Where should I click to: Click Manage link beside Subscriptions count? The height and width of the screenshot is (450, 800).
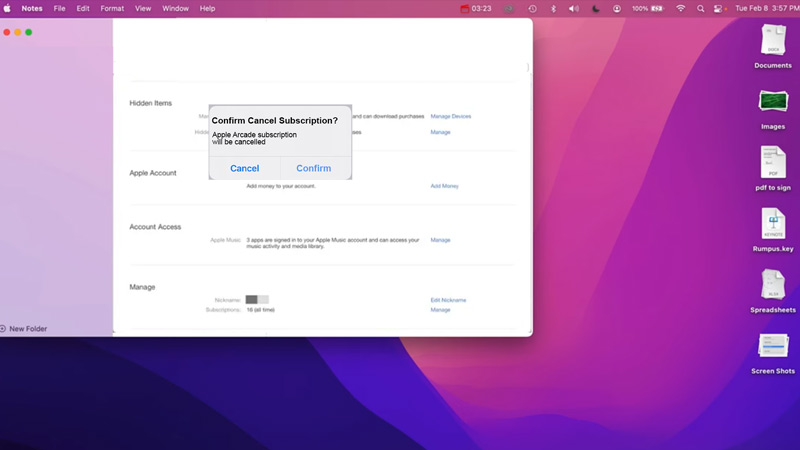[x=440, y=310]
